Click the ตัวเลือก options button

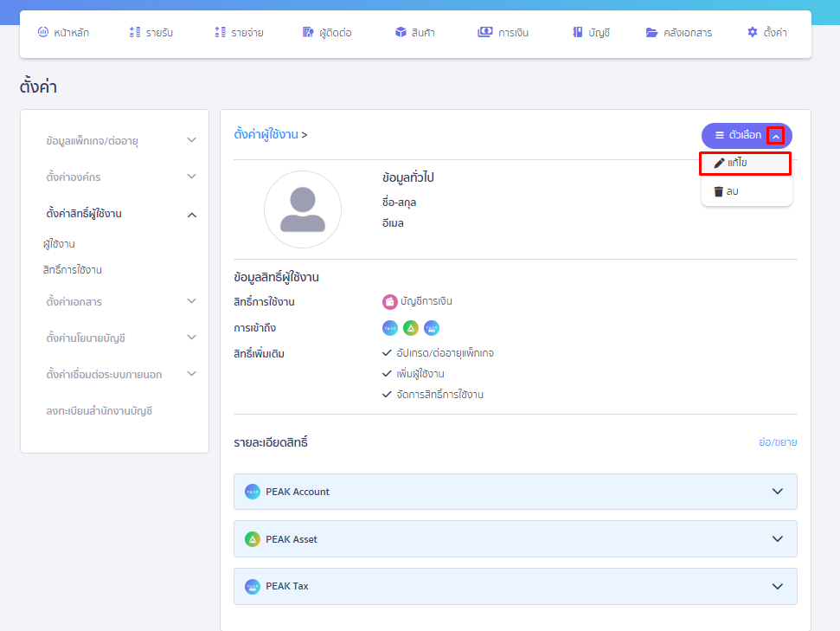pyautogui.click(x=738, y=135)
